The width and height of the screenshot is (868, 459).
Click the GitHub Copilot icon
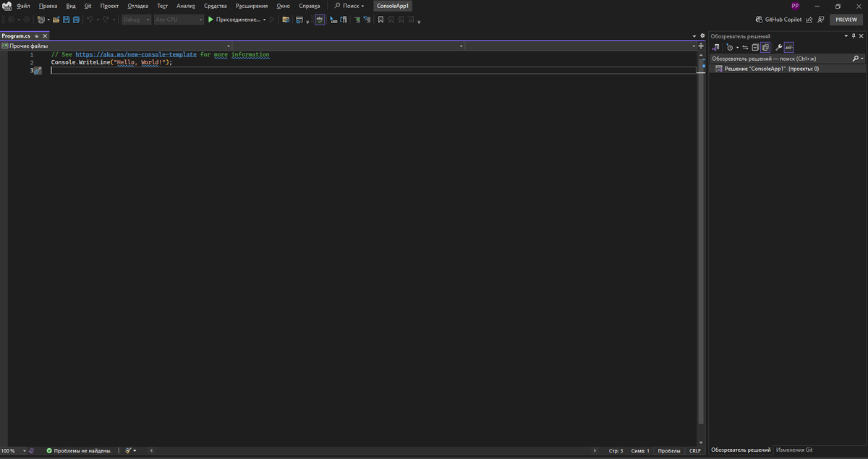click(759, 20)
